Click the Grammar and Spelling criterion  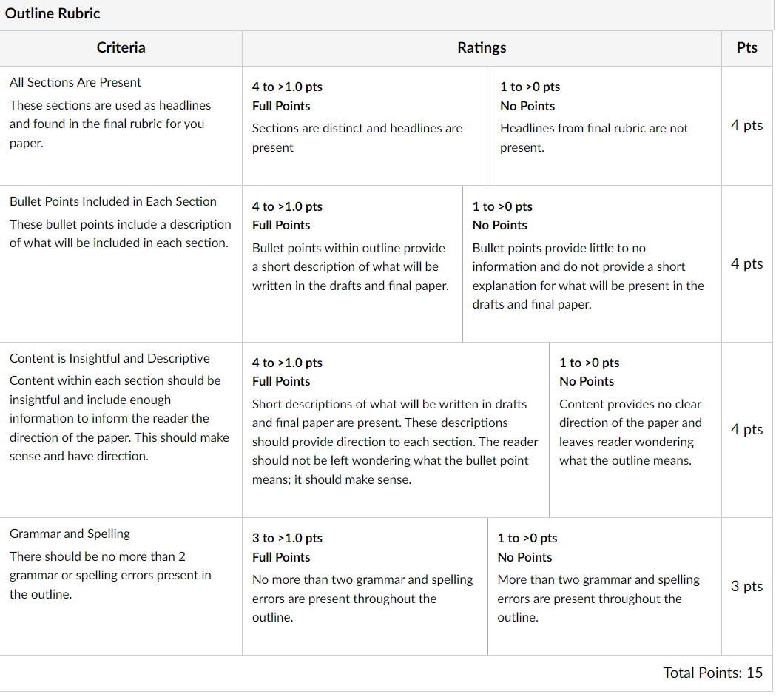click(70, 534)
